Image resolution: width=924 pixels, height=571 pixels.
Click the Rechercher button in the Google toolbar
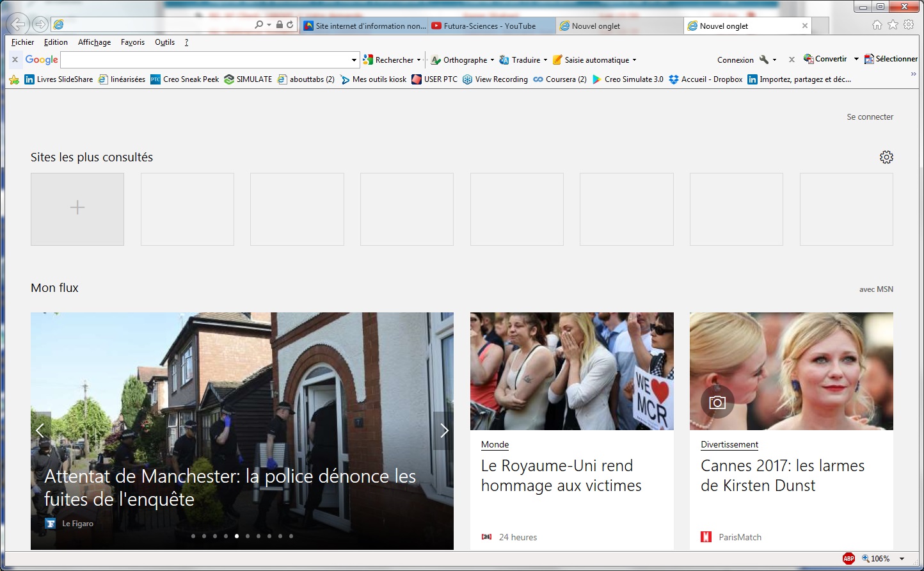(388, 60)
